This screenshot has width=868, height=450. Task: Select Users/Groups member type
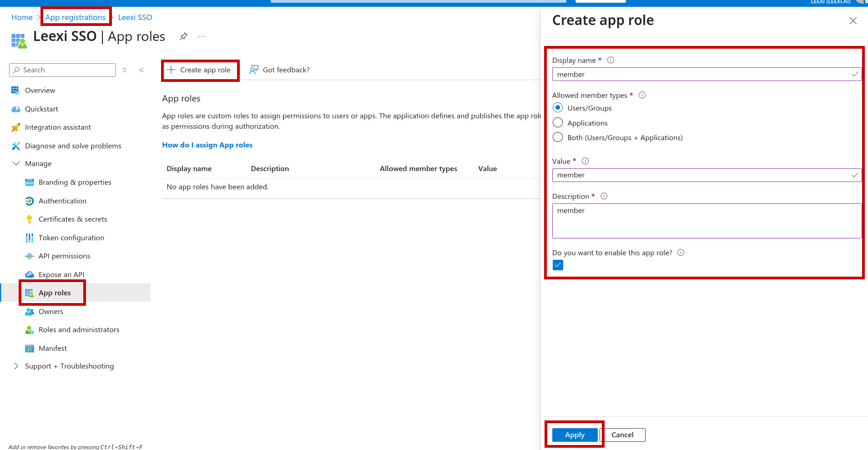(x=558, y=108)
